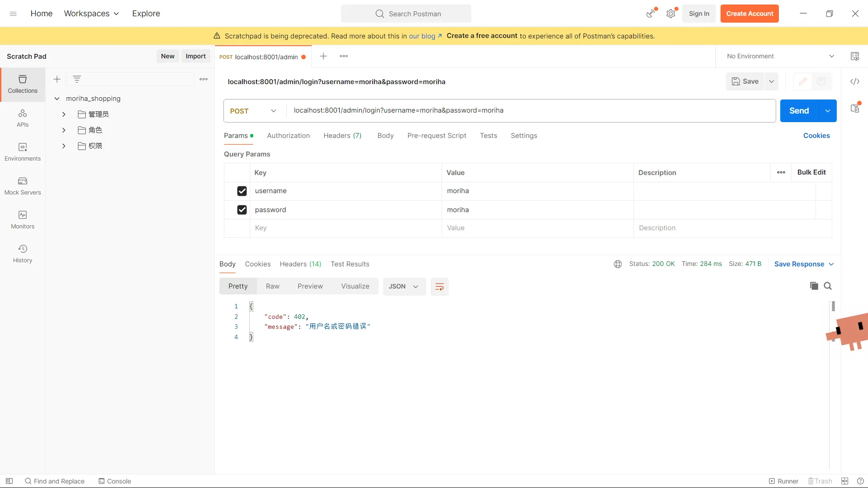Open the Send button dropdown arrow
Viewport: 868px width, 488px height.
827,111
